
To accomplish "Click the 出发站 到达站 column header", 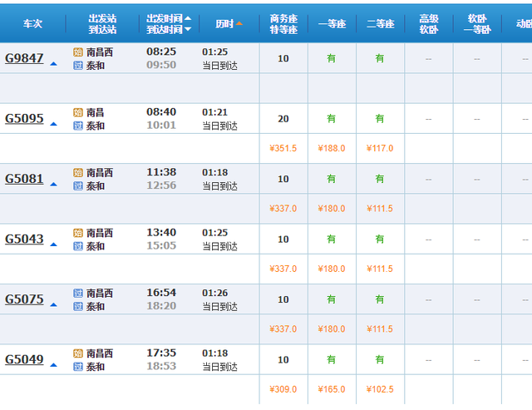I will click(102, 24).
